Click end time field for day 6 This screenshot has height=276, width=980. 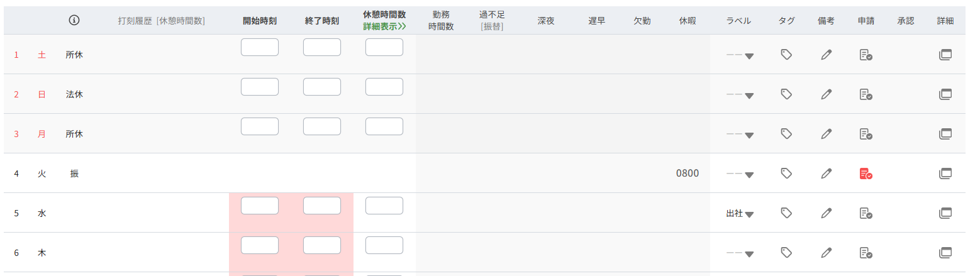[x=322, y=245]
